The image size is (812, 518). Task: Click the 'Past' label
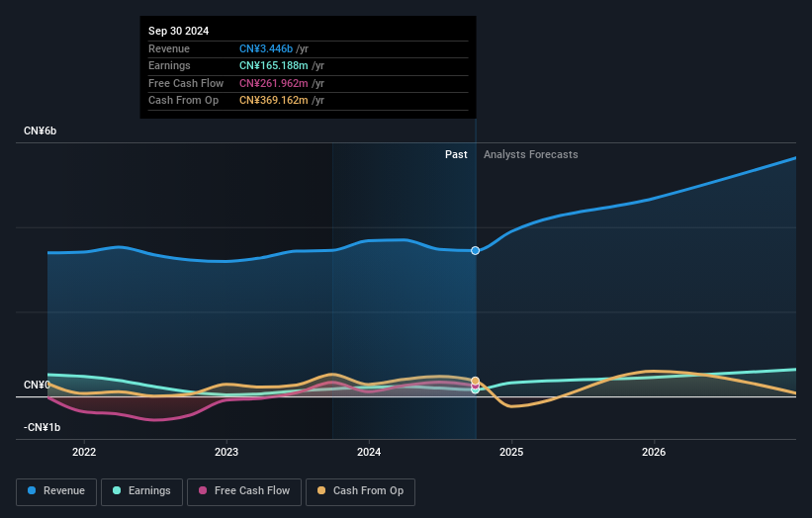pyautogui.click(x=456, y=154)
